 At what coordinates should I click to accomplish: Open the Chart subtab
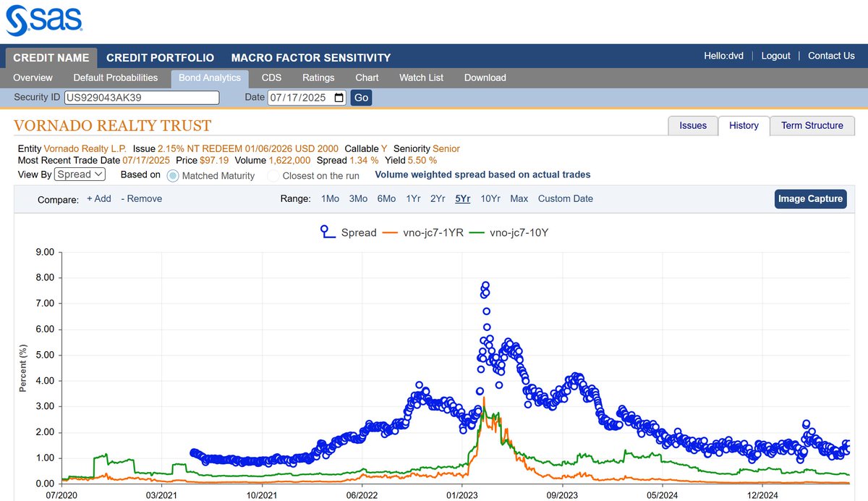(367, 77)
